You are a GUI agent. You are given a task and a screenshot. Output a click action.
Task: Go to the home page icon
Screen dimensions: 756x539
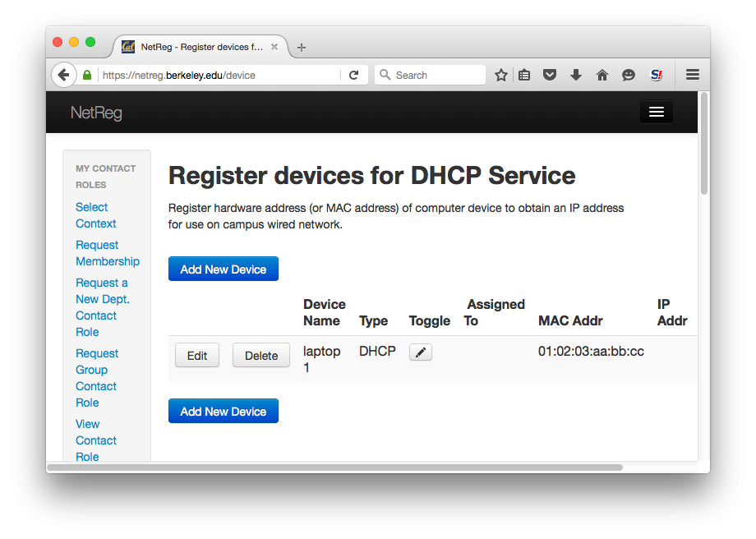point(602,76)
